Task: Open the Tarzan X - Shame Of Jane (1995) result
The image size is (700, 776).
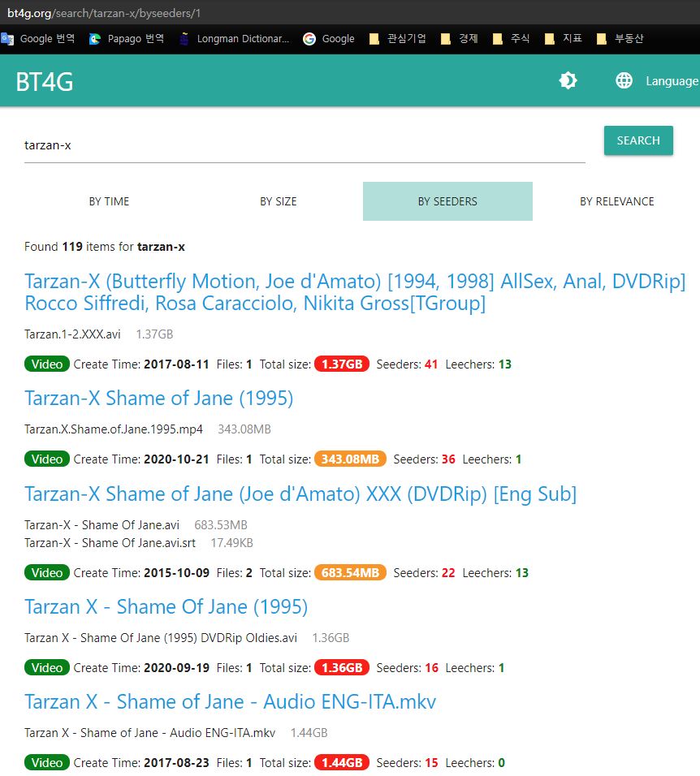Action: 166,606
